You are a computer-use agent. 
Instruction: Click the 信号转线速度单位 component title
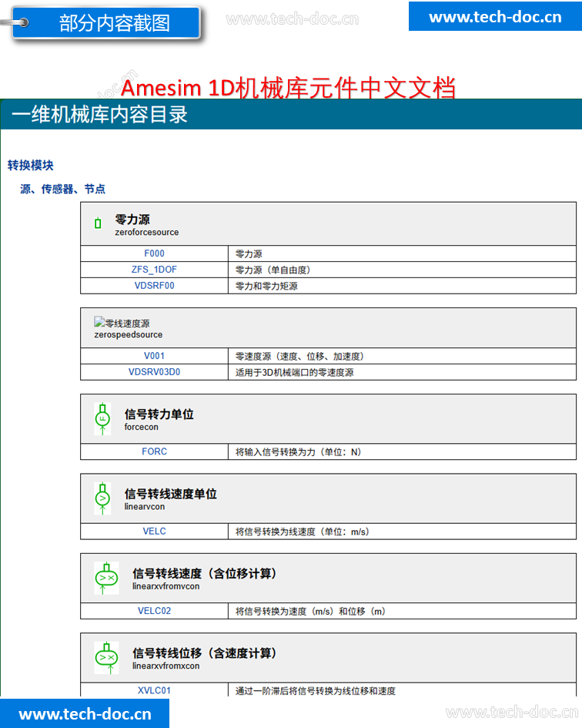[170, 494]
